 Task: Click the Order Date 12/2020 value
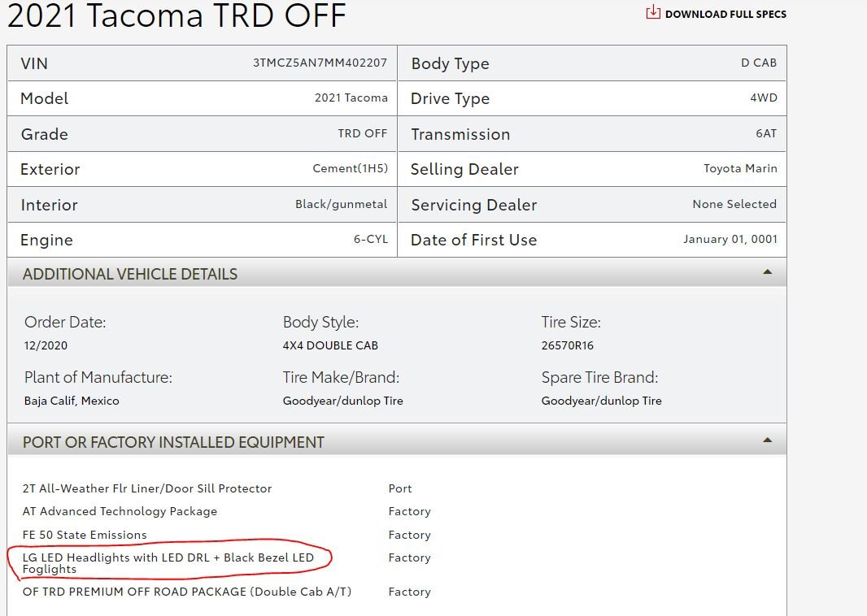pyautogui.click(x=46, y=345)
